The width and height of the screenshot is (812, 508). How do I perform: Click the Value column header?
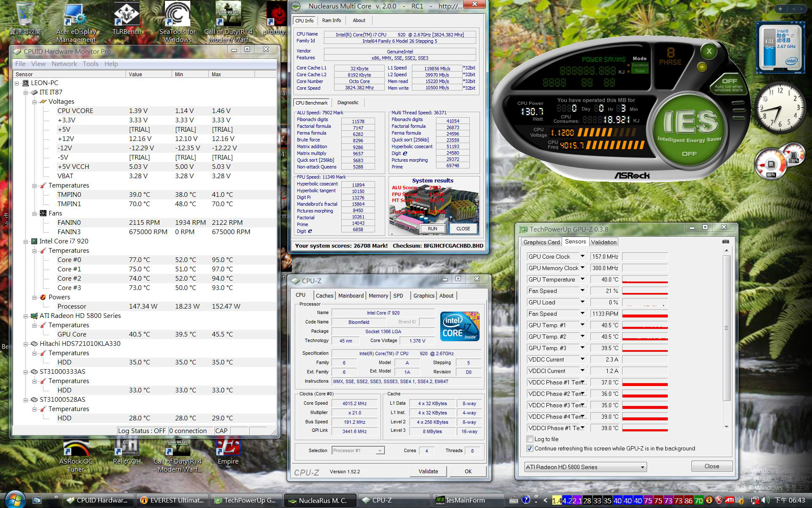(x=149, y=74)
